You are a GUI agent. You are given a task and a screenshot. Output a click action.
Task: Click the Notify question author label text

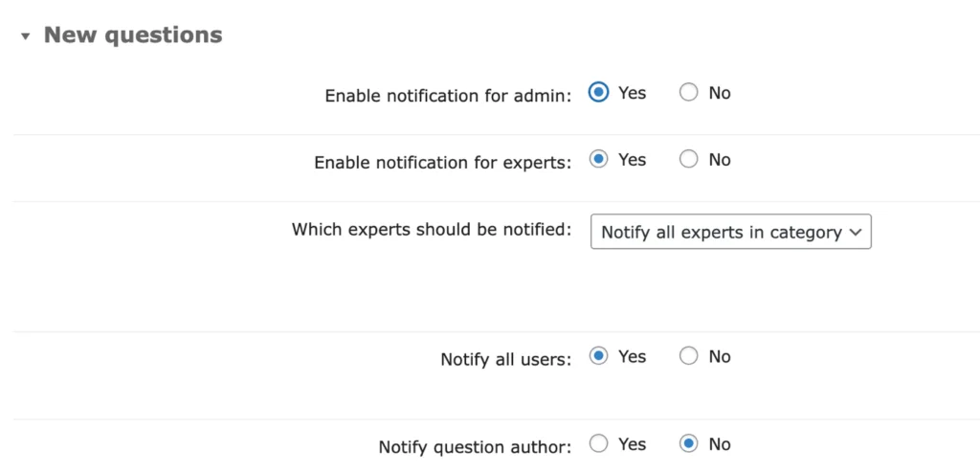(475, 448)
